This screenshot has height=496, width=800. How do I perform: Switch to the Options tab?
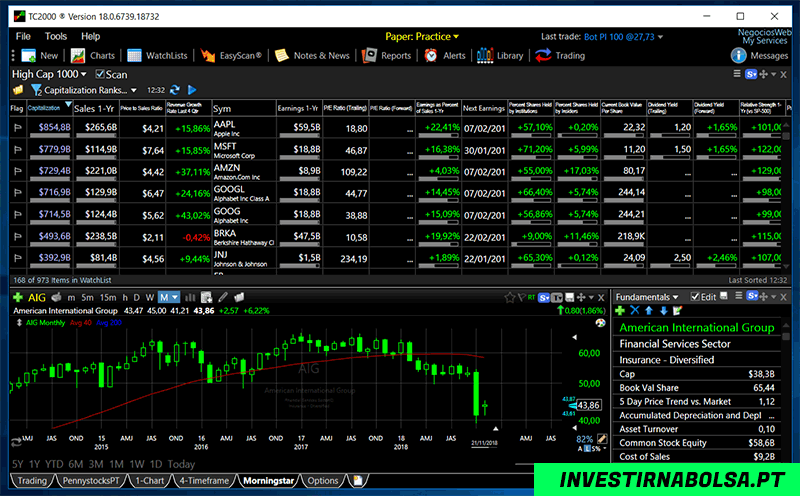tap(322, 481)
